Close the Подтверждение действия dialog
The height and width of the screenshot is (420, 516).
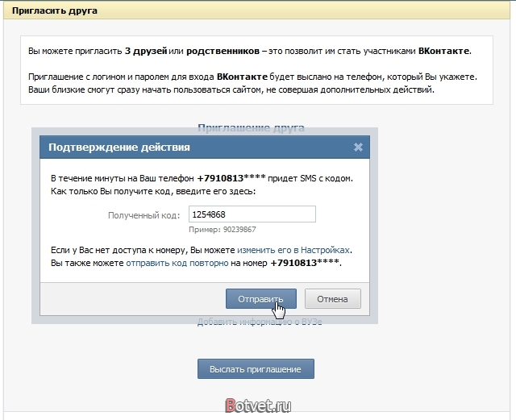[358, 148]
